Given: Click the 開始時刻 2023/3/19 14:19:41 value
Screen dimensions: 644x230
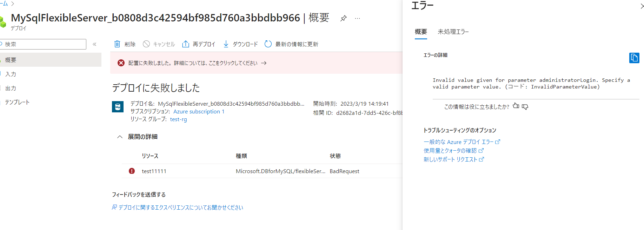Looking at the screenshot, I should coord(364,104).
